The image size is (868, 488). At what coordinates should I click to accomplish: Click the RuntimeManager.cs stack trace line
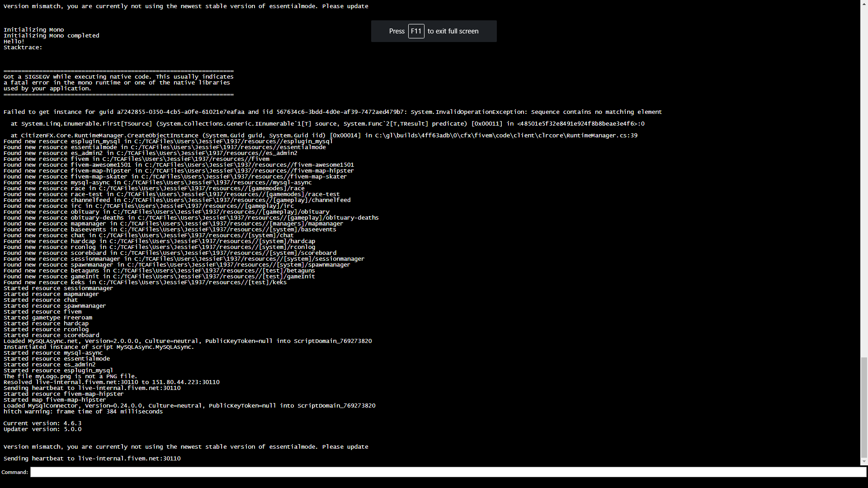(x=321, y=135)
